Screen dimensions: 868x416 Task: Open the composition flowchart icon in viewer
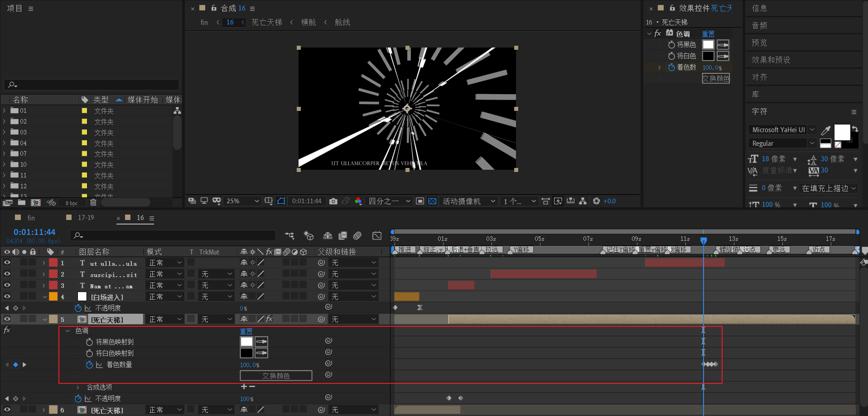[x=583, y=201]
